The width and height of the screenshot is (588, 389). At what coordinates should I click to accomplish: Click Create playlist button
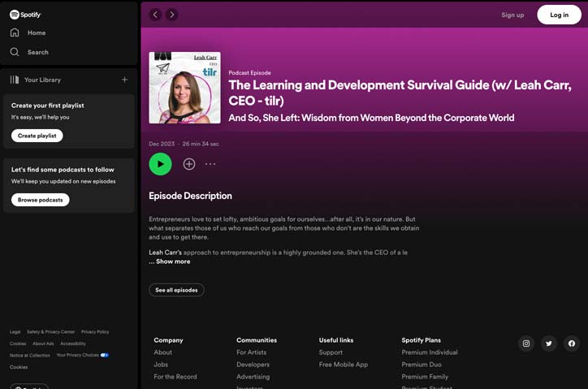click(x=37, y=136)
